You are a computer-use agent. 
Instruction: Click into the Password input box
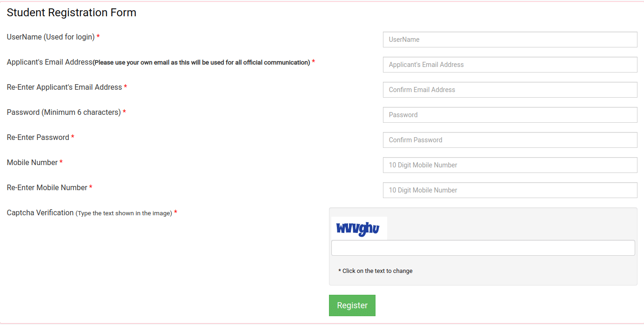tap(510, 115)
